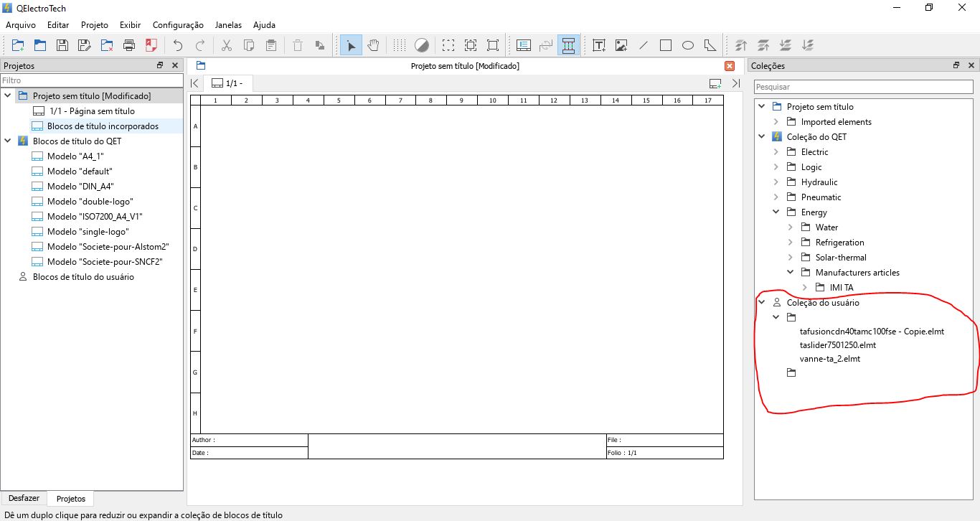Click the Pesquisar search field
980x521 pixels.
863,87
